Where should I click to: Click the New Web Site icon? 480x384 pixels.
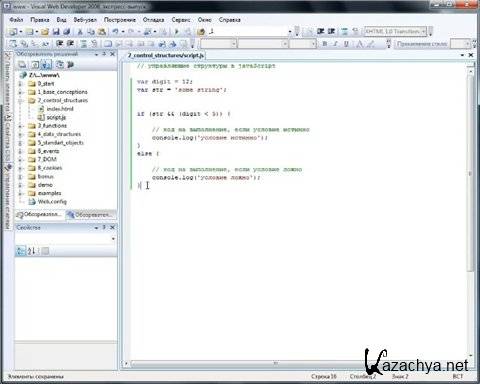(x=13, y=32)
